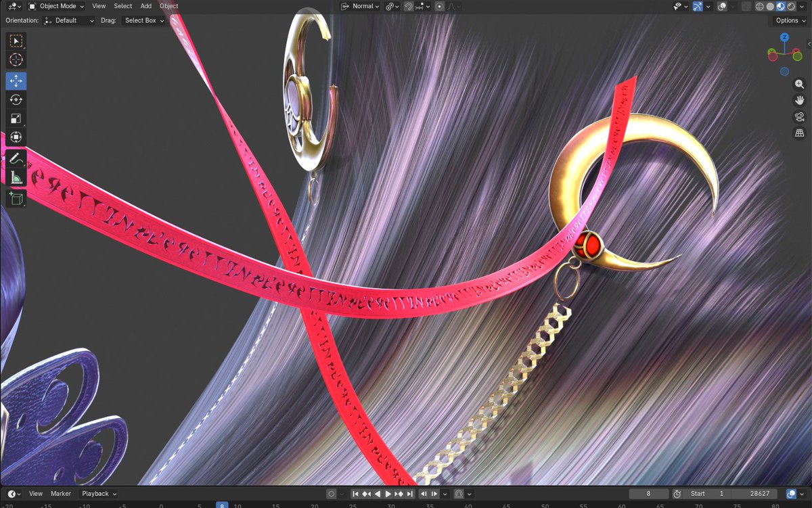The image size is (812, 508).
Task: Play the animation forward
Action: 388,494
